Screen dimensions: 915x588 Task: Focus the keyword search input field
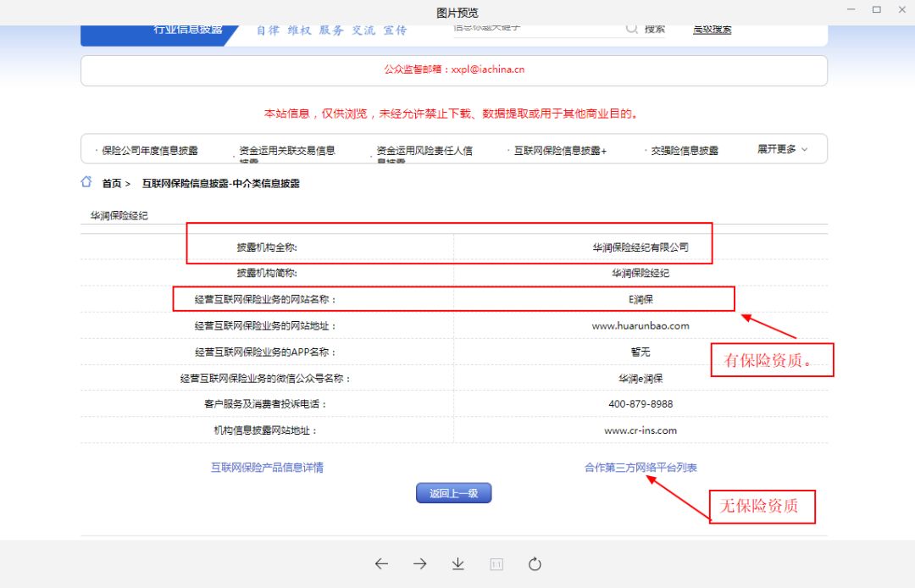(x=537, y=30)
